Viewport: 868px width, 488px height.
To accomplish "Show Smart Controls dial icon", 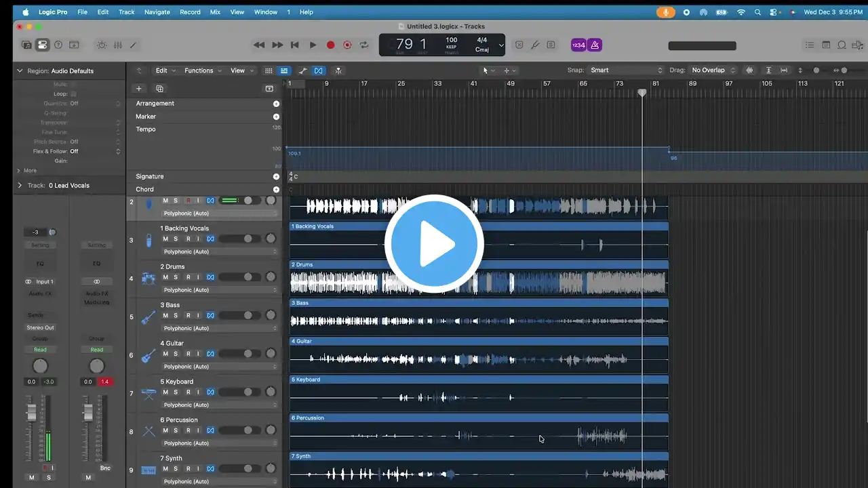I will [102, 45].
